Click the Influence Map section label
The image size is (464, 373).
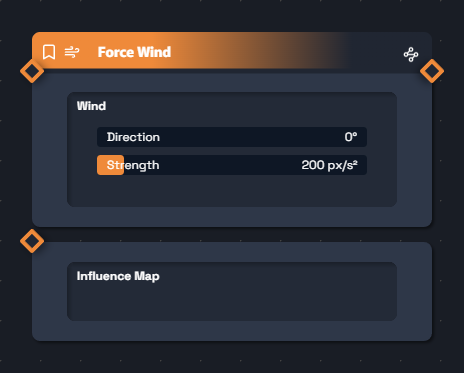[118, 276]
